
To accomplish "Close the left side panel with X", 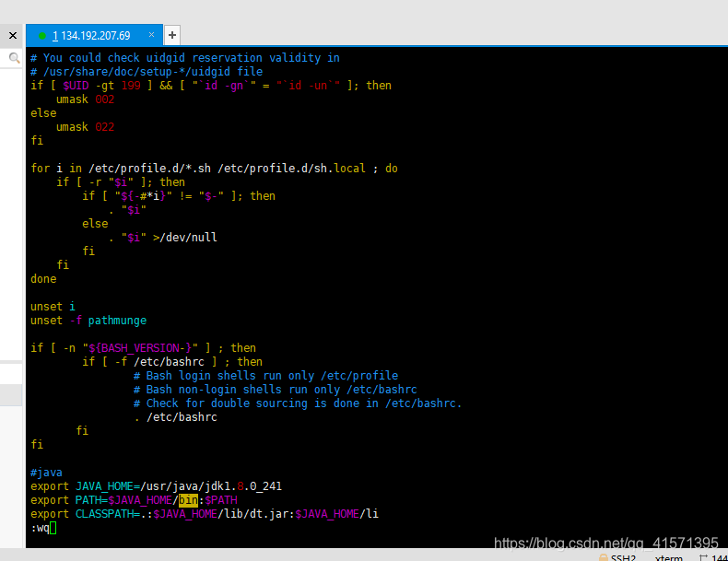I will (13, 35).
